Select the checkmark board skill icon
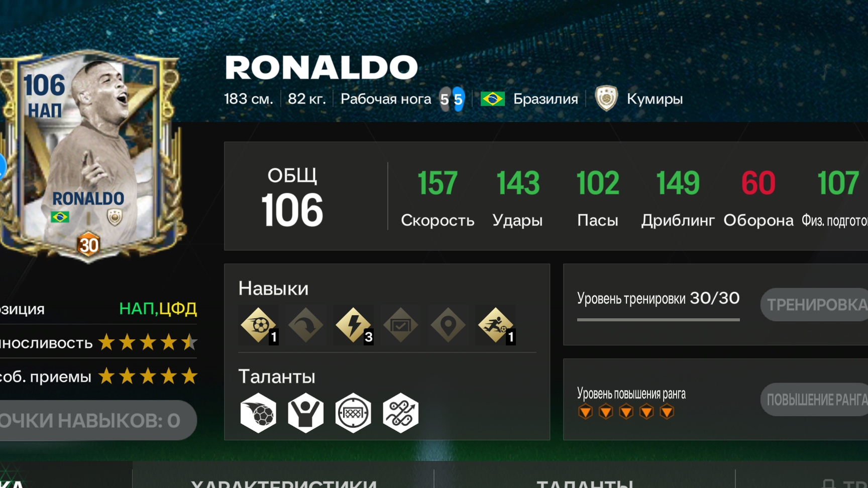Image resolution: width=868 pixels, height=488 pixels. pyautogui.click(x=400, y=325)
